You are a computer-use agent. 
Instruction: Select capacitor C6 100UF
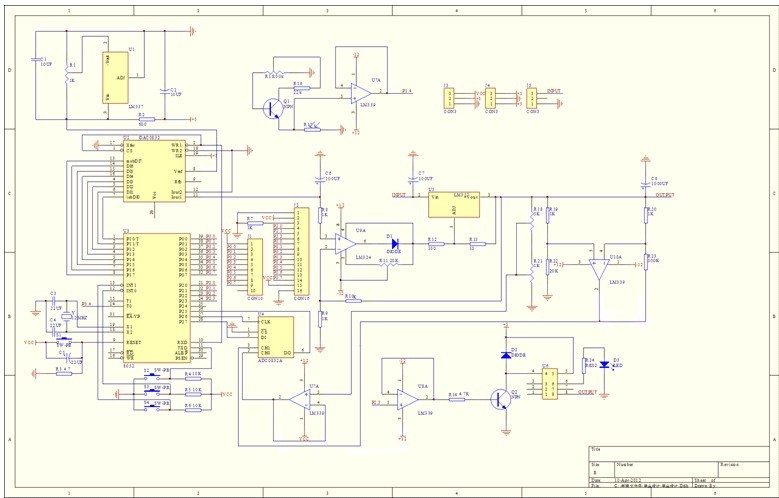319,179
